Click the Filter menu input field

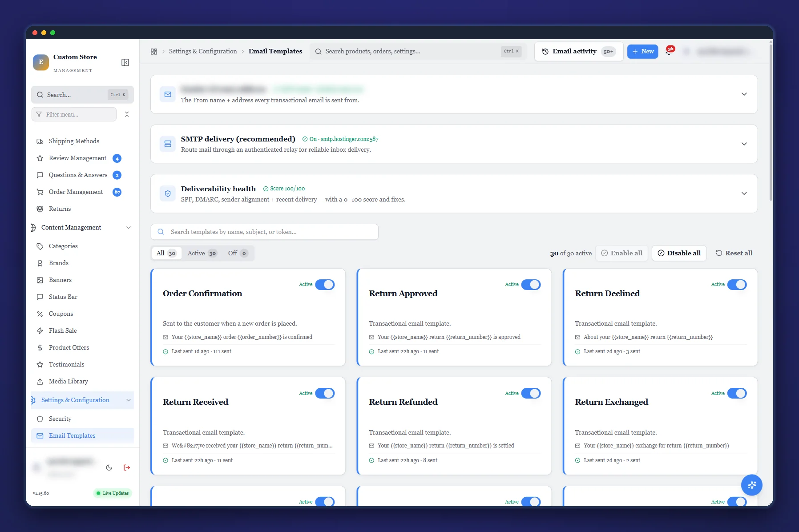pos(74,114)
